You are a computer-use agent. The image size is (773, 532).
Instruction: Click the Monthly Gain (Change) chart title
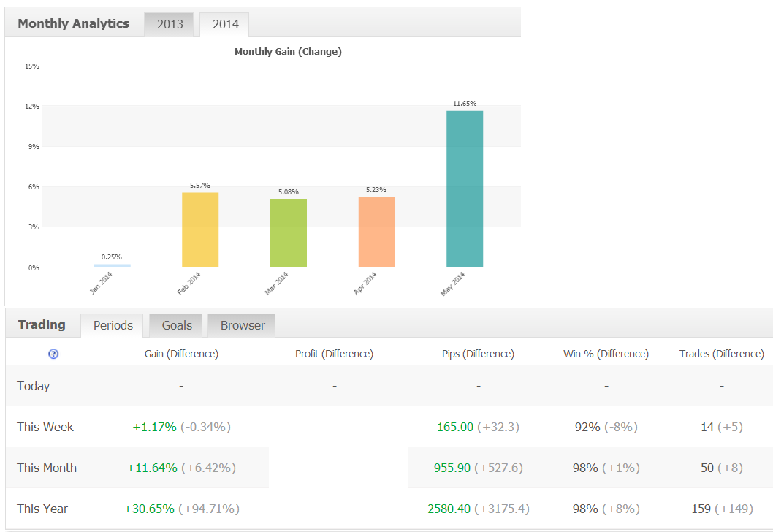[288, 51]
